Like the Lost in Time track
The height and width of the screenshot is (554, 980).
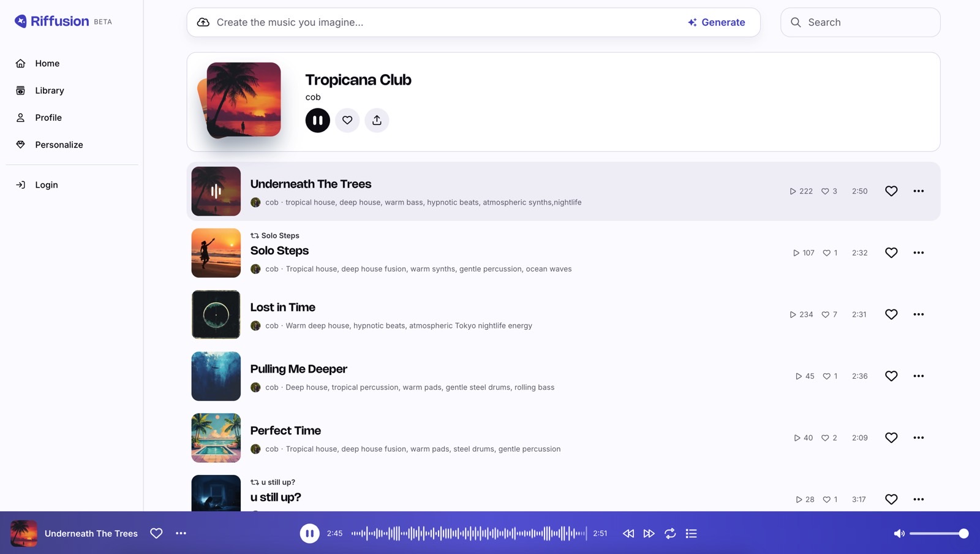(891, 314)
